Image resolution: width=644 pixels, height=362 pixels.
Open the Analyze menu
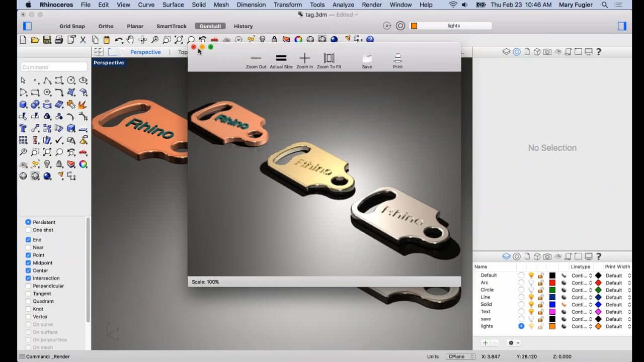343,5
